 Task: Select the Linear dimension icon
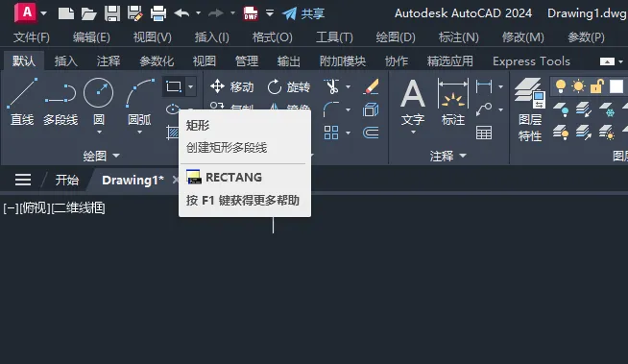point(484,86)
